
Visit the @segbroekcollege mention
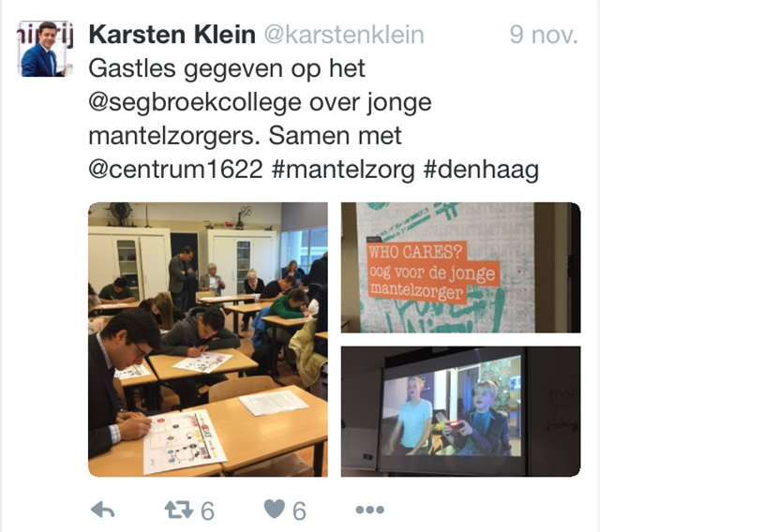tap(195, 102)
